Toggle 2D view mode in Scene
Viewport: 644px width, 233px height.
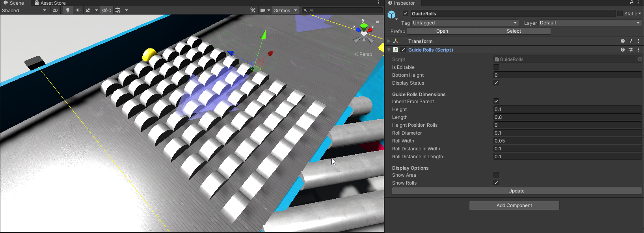click(55, 10)
